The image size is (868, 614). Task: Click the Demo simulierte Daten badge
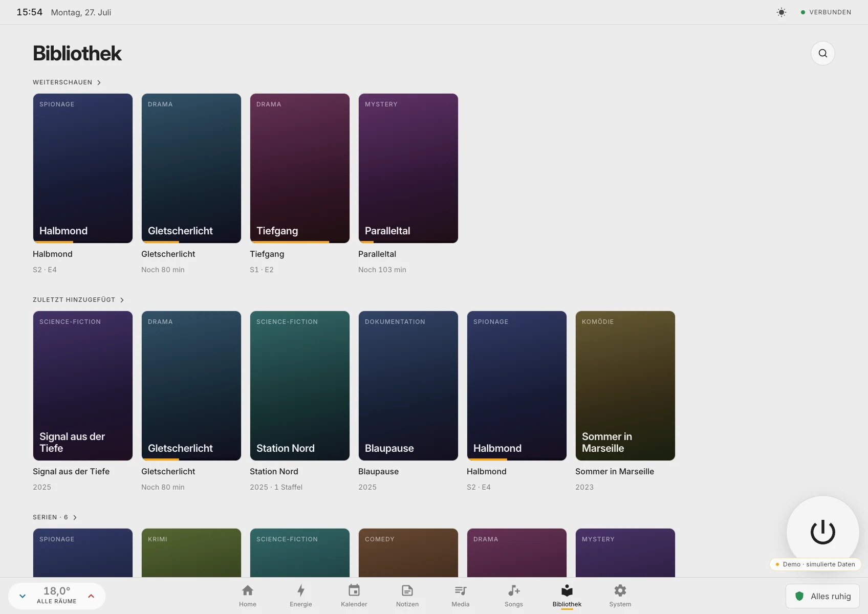[815, 564]
